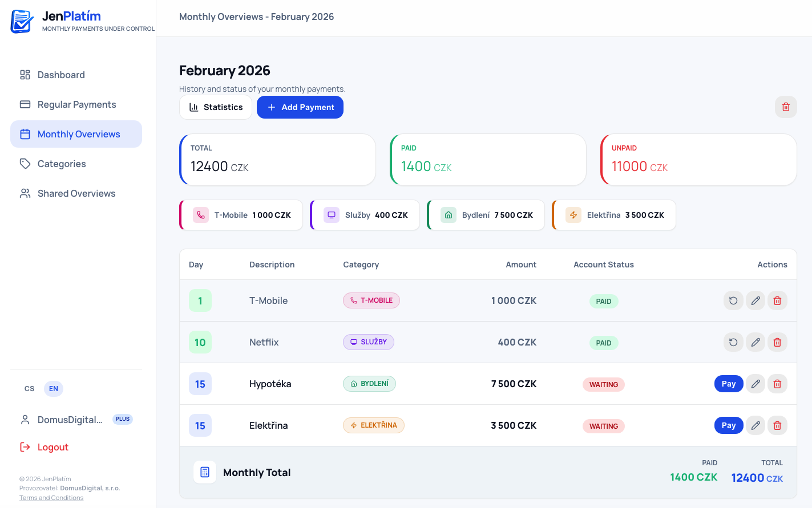
Task: Undo the paid status for Netflix
Action: pyautogui.click(x=733, y=342)
